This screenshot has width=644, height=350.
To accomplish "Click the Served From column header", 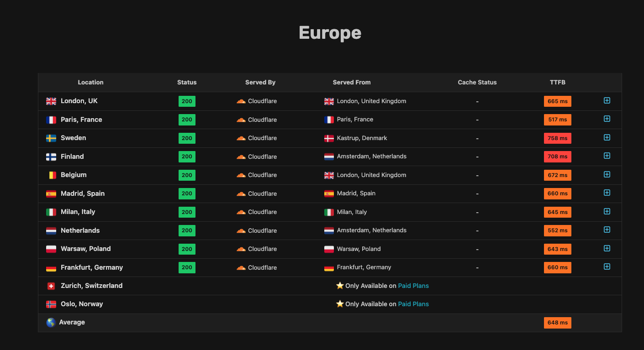I will coord(352,83).
